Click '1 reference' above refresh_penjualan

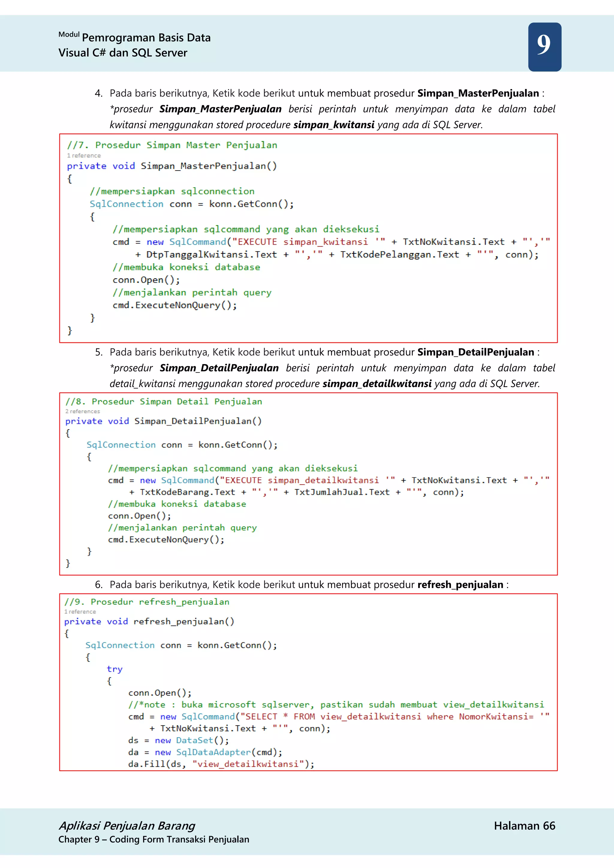click(x=80, y=612)
